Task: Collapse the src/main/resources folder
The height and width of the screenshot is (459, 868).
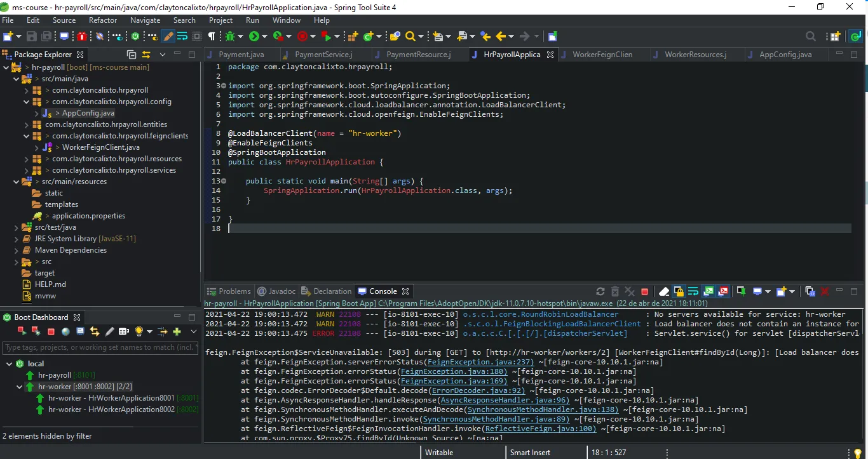Action: pos(17,182)
